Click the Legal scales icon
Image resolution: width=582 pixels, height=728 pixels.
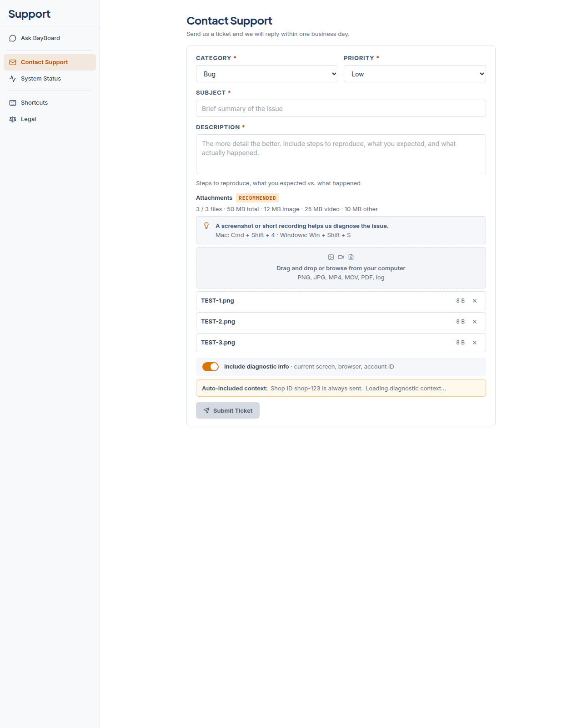coord(13,119)
